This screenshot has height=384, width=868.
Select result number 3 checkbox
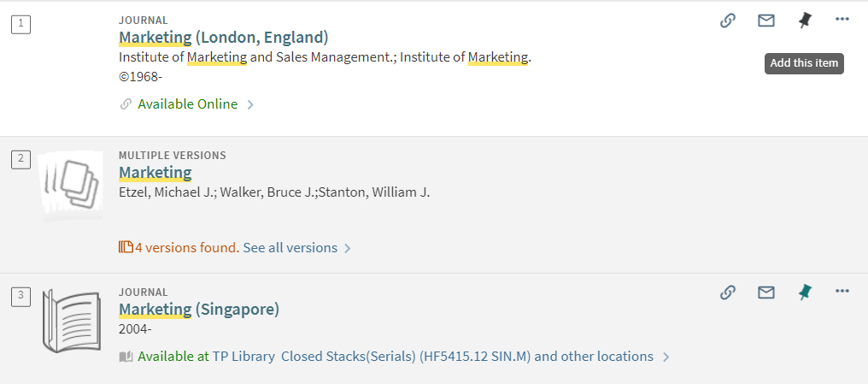(x=21, y=296)
